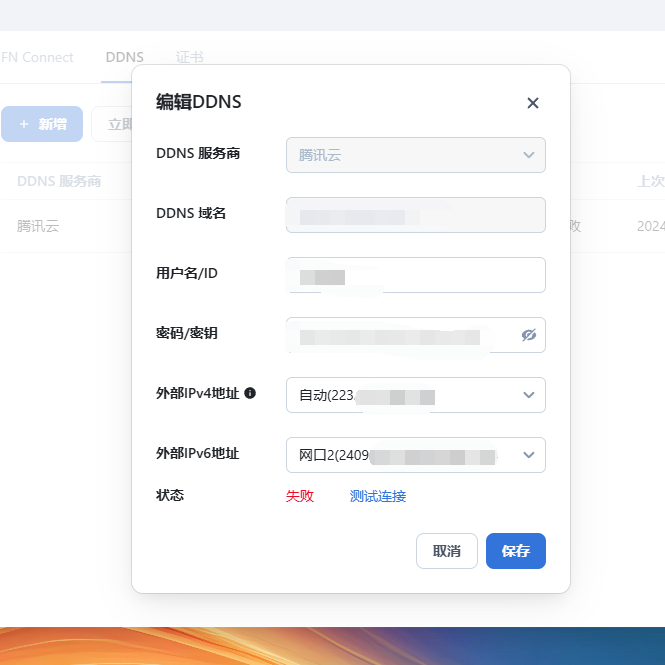Click the 测试连接 link
665x665 pixels.
(377, 496)
